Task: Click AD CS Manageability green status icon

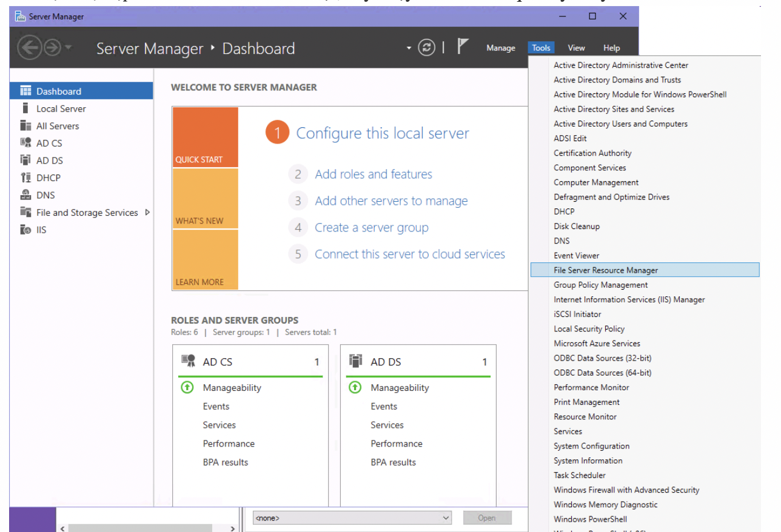Action: [x=187, y=387]
